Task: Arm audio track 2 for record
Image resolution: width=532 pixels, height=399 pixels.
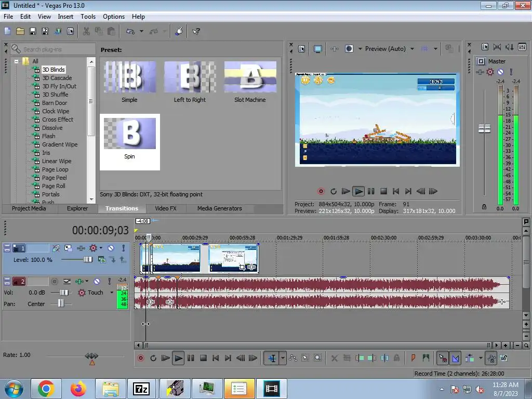Action: click(x=54, y=281)
